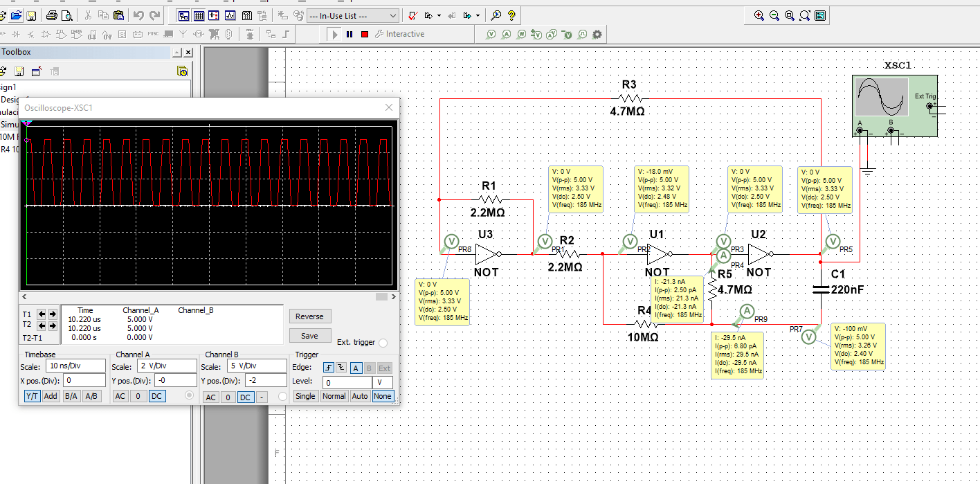Viewport: 980px width, 484px height.
Task: Enable Ext. trigger on the oscilloscope
Action: 385,342
